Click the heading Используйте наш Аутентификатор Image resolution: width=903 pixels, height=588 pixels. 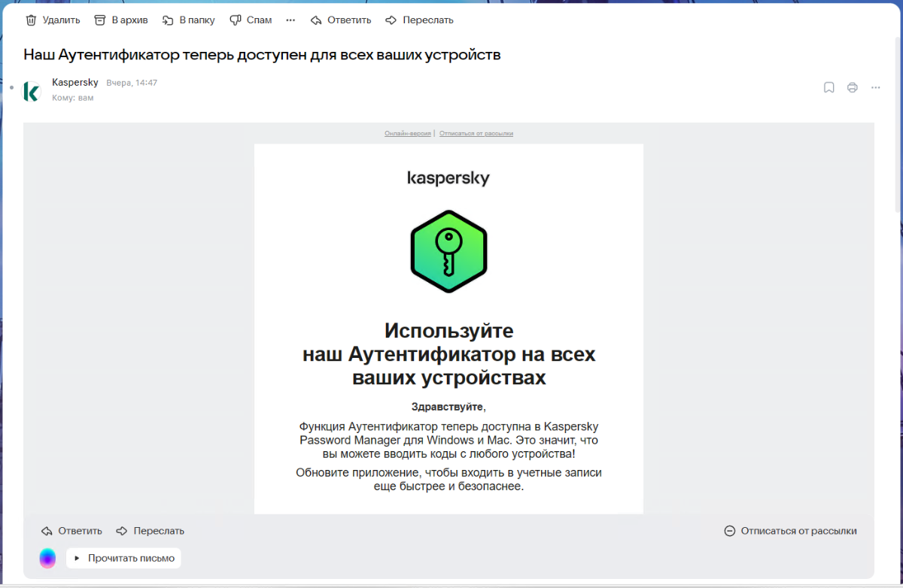pos(448,354)
